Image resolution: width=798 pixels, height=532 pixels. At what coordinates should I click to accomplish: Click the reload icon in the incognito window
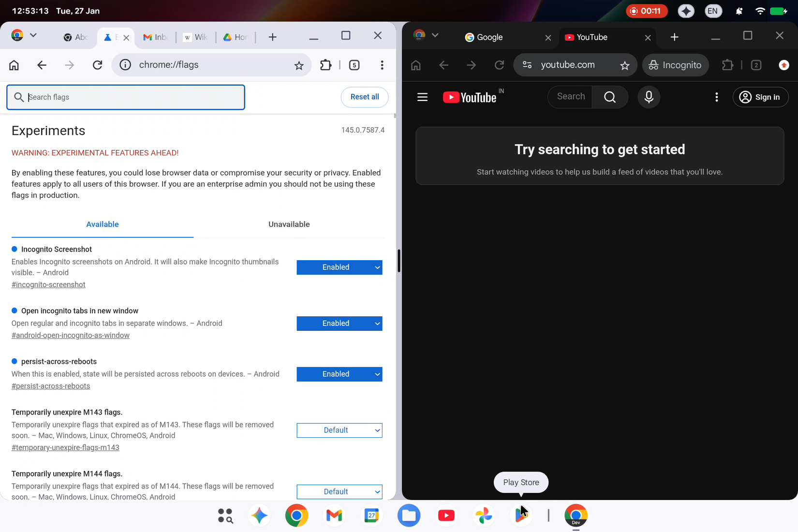(x=499, y=65)
